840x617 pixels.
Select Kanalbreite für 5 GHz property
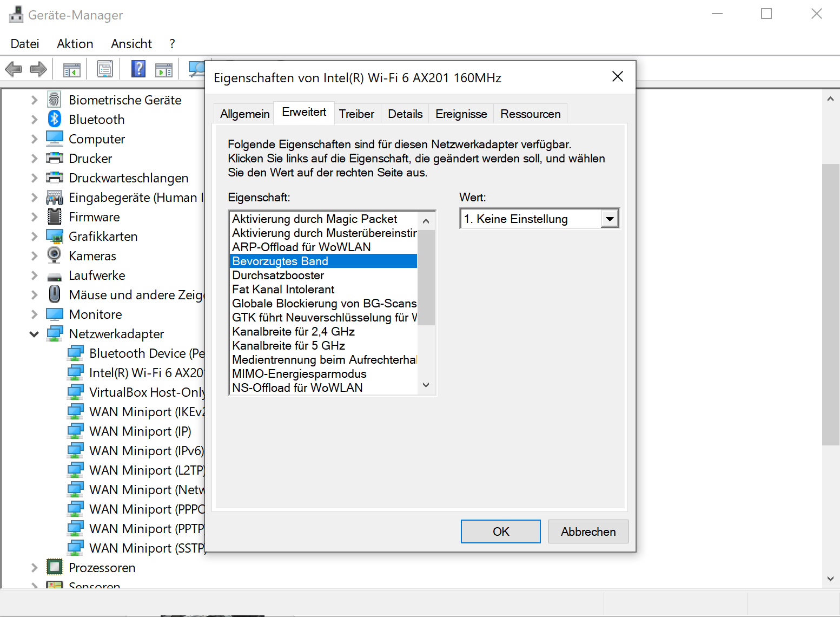[x=323, y=345]
